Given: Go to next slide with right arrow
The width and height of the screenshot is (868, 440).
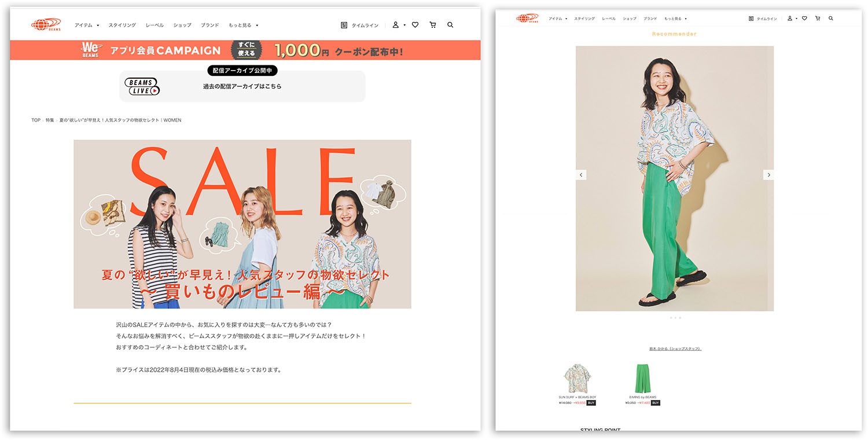Looking at the screenshot, I should tap(768, 175).
